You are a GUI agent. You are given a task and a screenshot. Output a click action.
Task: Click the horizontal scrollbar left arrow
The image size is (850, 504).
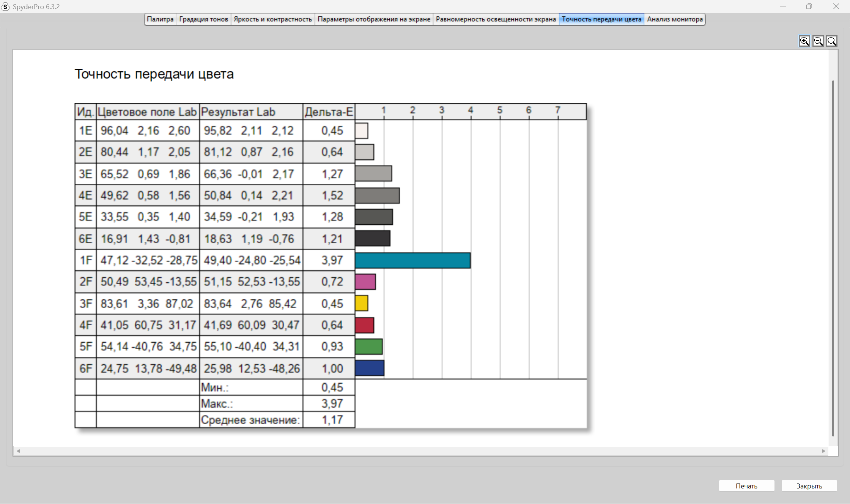(18, 451)
